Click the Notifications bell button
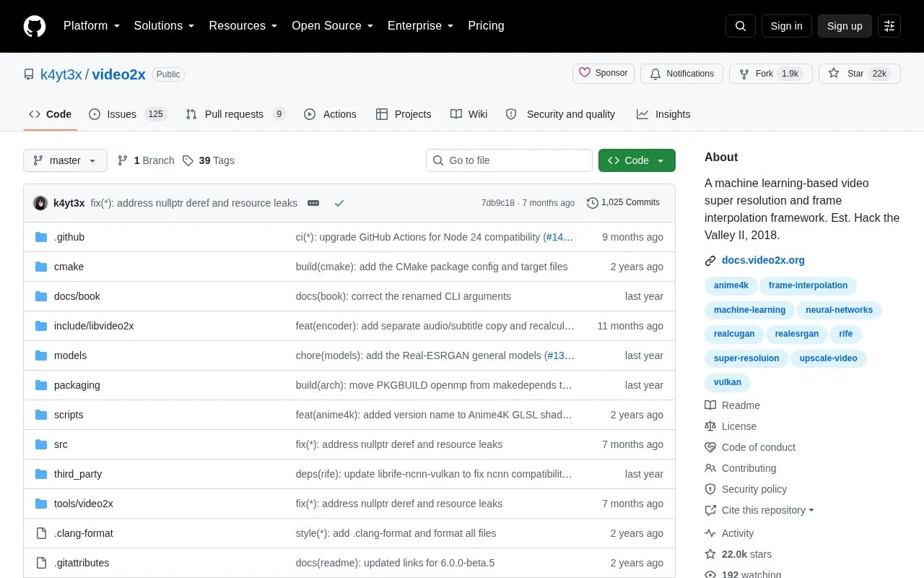Viewport: 924px width, 578px height. (681, 74)
